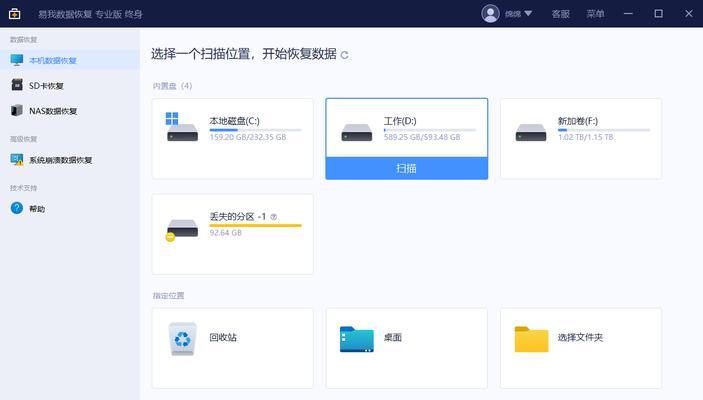This screenshot has height=400, width=703.
Task: Refresh the drive list with refresh icon
Action: tap(344, 55)
